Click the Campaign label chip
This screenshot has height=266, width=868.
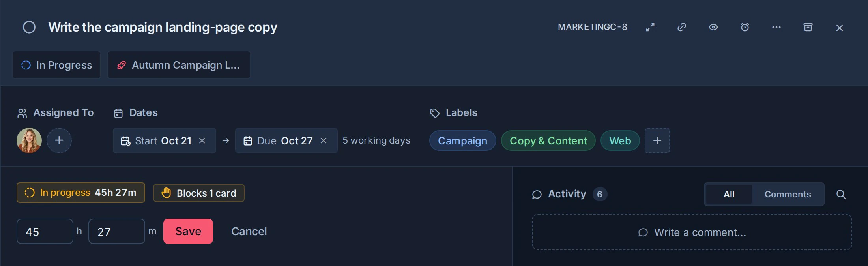[x=463, y=140]
